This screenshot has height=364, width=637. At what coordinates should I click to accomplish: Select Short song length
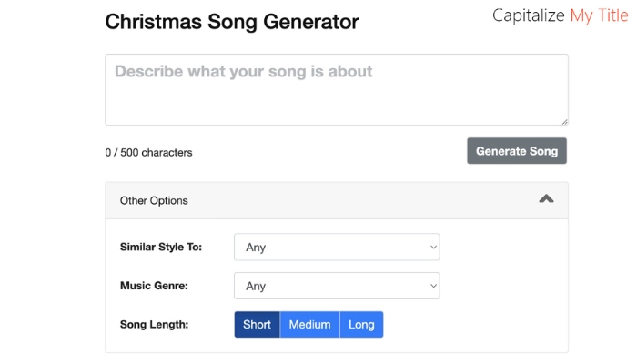coord(257,325)
